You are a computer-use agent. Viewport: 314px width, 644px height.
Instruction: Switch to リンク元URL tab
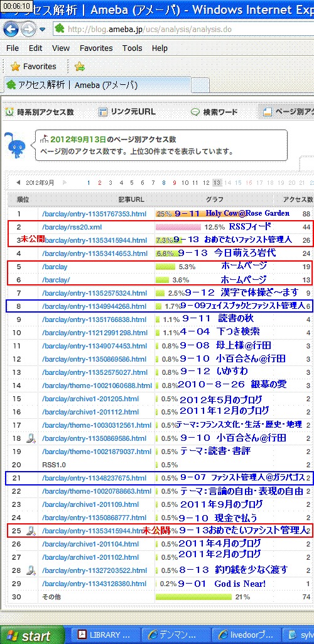click(127, 112)
